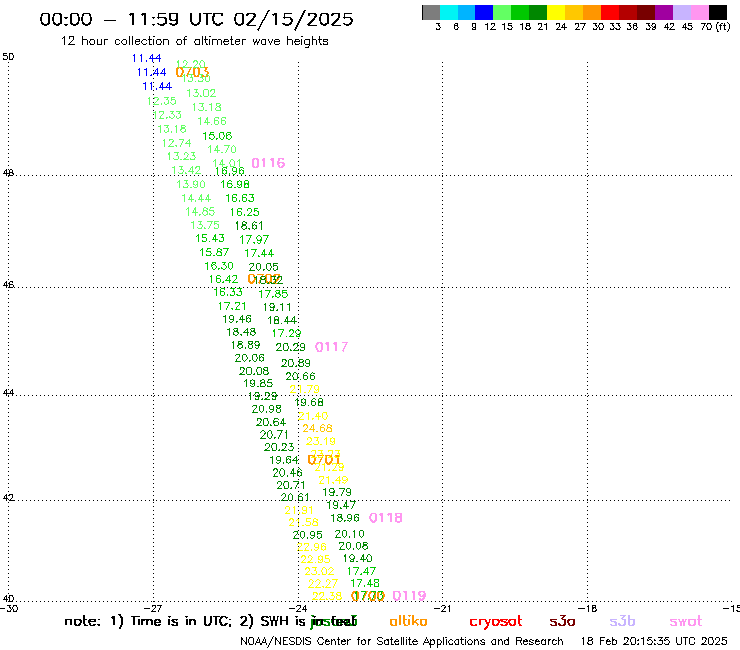The height and width of the screenshot is (650, 740).
Task: Select the yellow '23.02' wave height value
Action: coord(319,571)
